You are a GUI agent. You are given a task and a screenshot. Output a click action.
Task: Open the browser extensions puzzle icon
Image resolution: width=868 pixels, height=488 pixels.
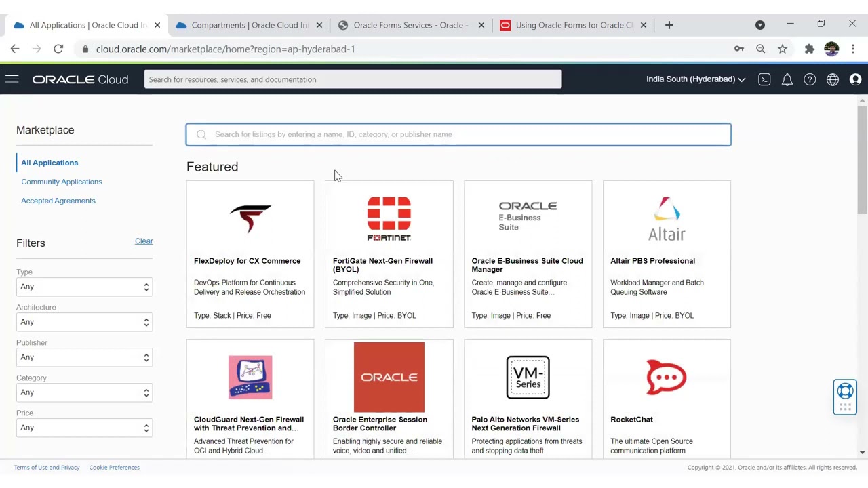809,49
